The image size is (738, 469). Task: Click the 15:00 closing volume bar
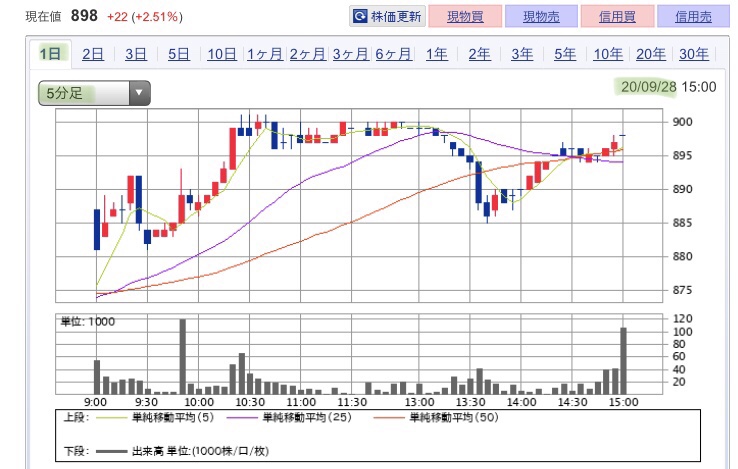[623, 361]
